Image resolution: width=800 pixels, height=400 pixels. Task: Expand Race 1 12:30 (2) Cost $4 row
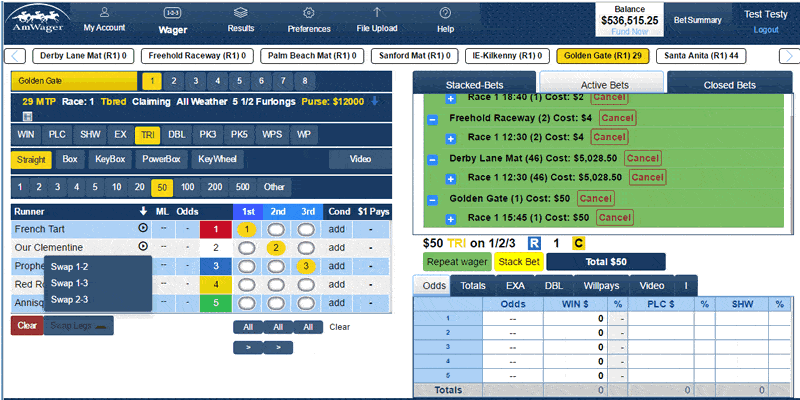(x=451, y=138)
